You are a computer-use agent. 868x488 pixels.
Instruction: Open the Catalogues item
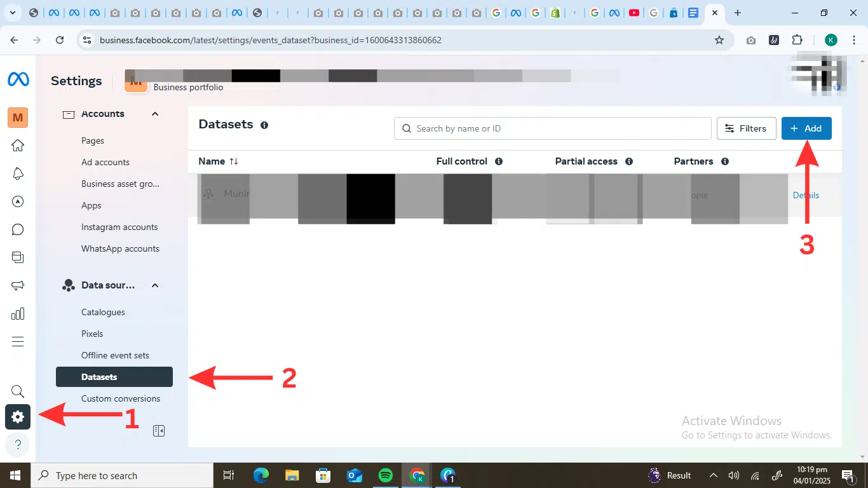[x=103, y=312]
